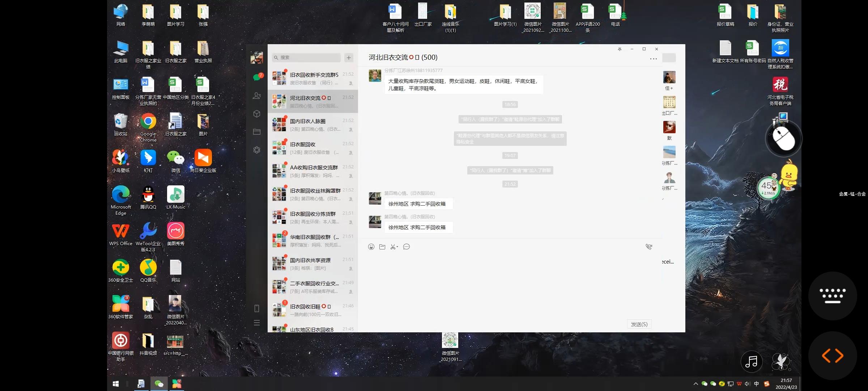Open the Chat Files folder icon in sidebar

[256, 132]
